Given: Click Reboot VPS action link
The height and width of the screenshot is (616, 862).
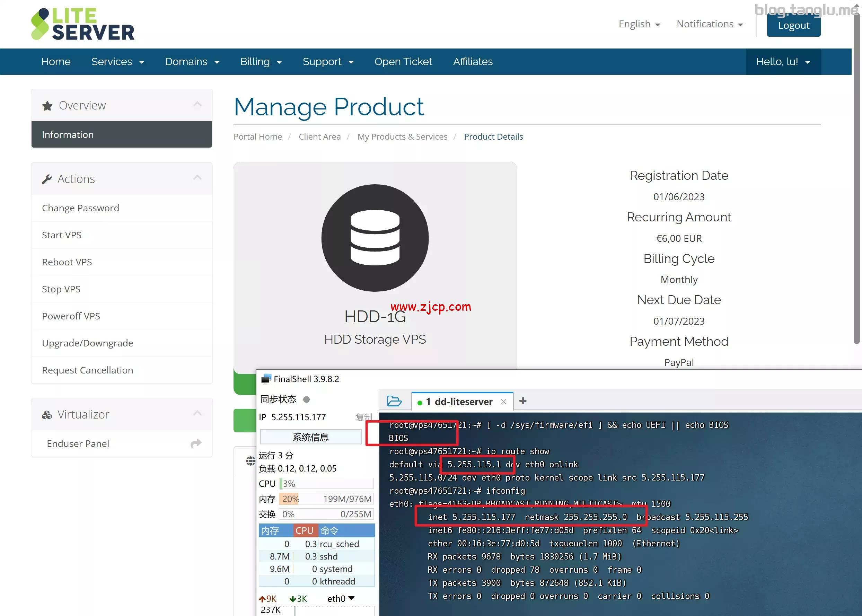Looking at the screenshot, I should click(67, 262).
